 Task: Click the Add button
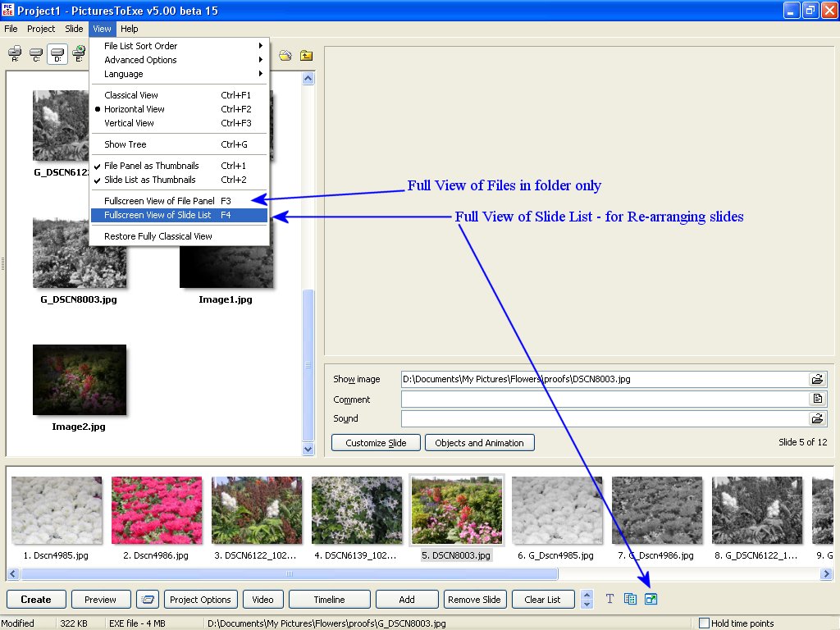click(x=407, y=600)
